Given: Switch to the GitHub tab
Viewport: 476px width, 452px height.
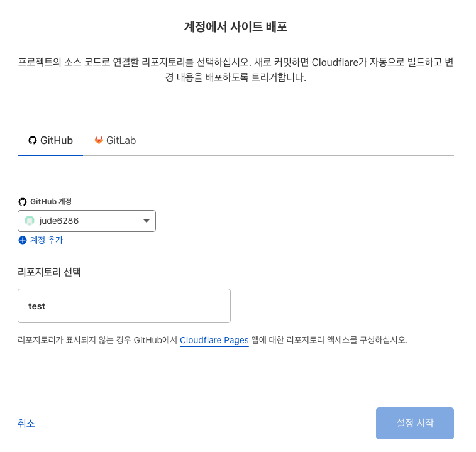Looking at the screenshot, I should pyautogui.click(x=50, y=140).
